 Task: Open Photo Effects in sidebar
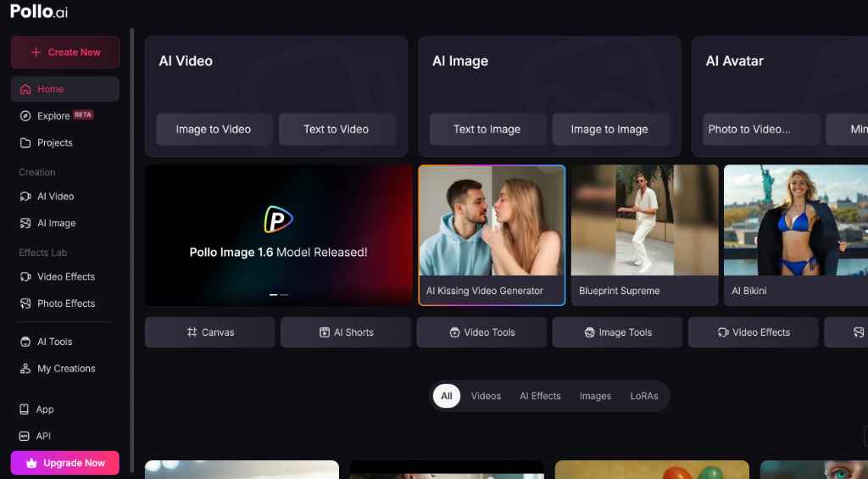click(x=66, y=304)
